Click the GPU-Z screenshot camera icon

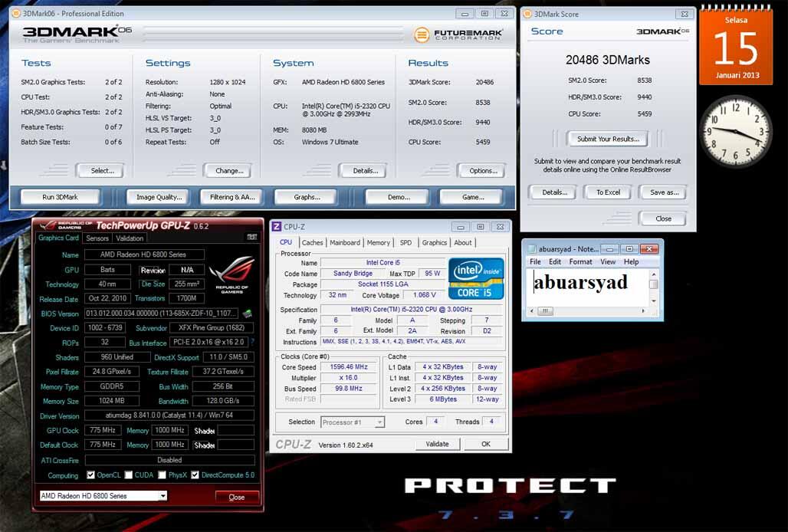point(251,237)
